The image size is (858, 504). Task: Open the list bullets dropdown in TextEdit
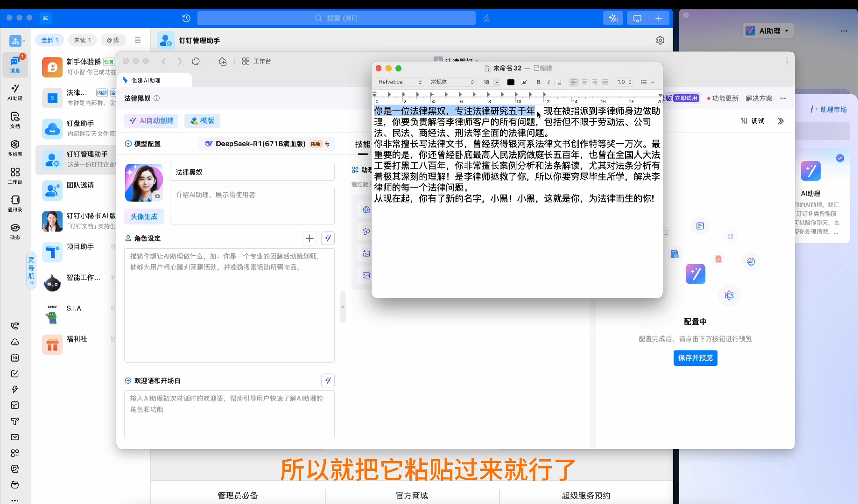point(647,82)
